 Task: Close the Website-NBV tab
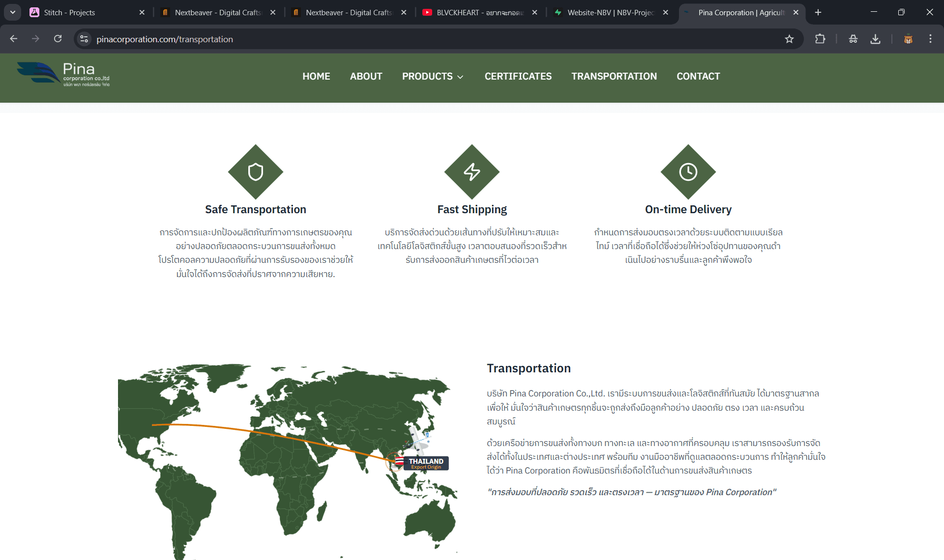click(x=665, y=12)
